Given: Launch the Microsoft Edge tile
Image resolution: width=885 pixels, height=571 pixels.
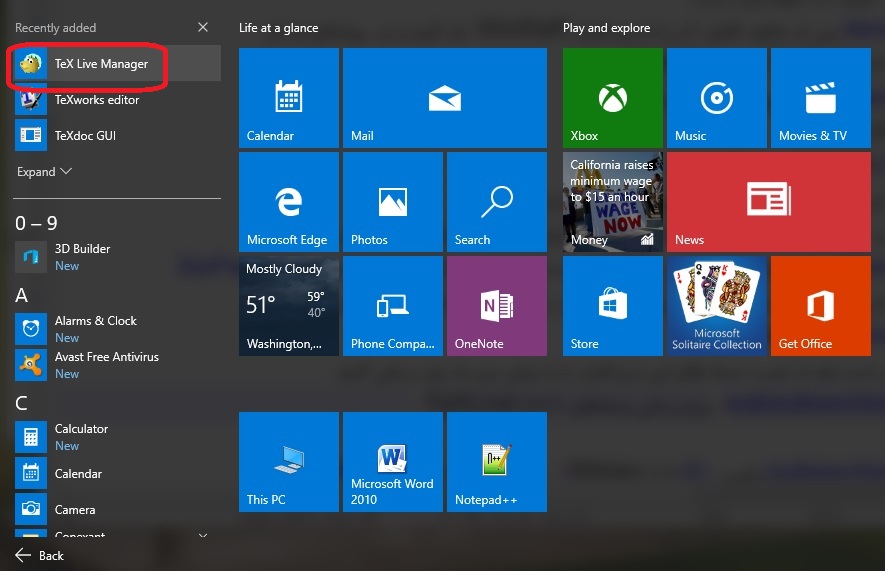Looking at the screenshot, I should coord(288,202).
